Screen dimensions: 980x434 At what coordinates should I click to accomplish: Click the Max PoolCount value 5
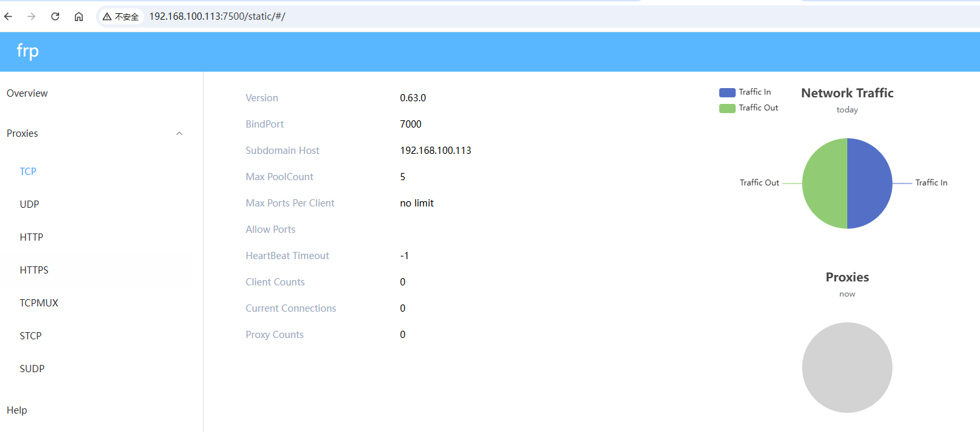click(x=403, y=177)
